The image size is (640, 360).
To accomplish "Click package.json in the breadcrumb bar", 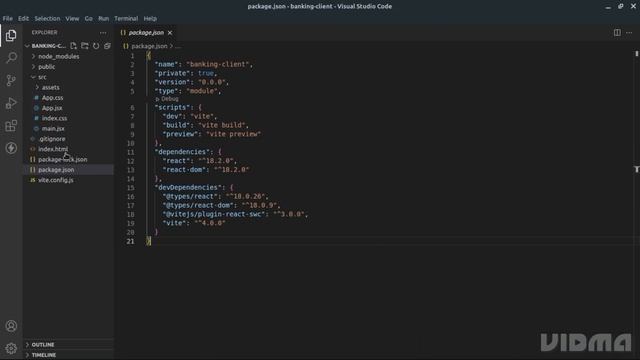I will point(149,46).
